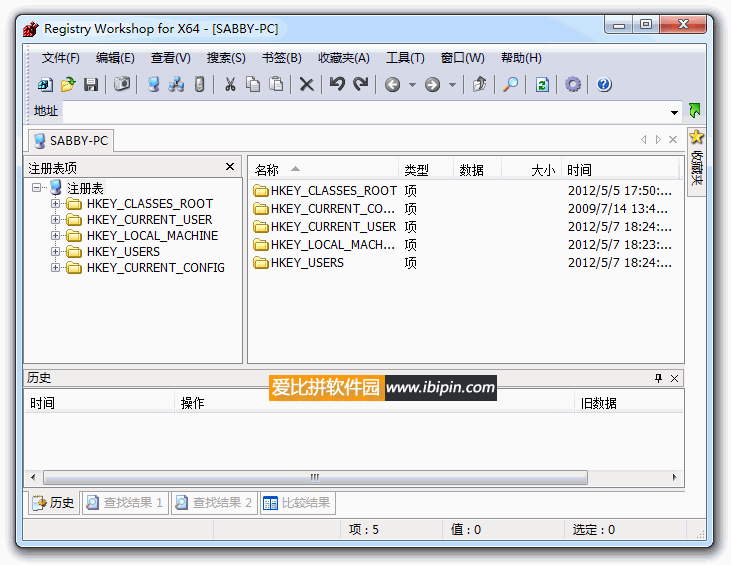Image resolution: width=731 pixels, height=565 pixels.
Task: Open the 收藏夹(A) menu
Action: (344, 58)
